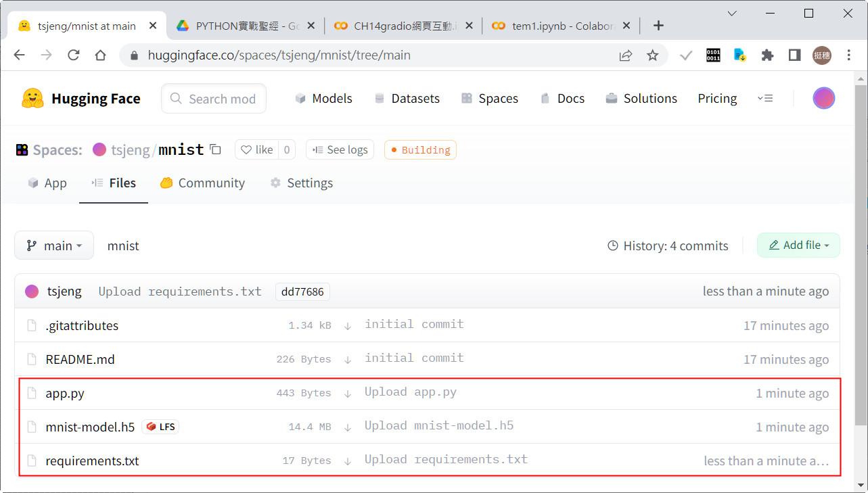The width and height of the screenshot is (868, 493).
Task: Open a new browser tab
Action: pos(658,26)
